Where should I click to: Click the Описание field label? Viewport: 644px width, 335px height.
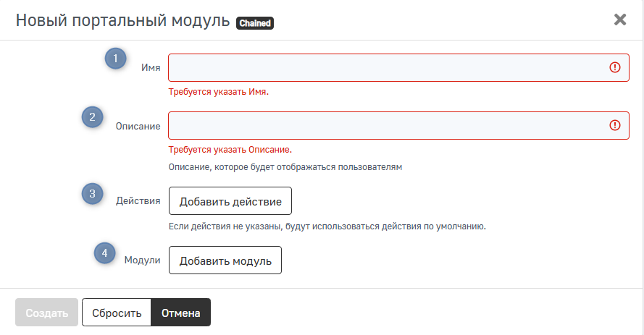tap(138, 126)
